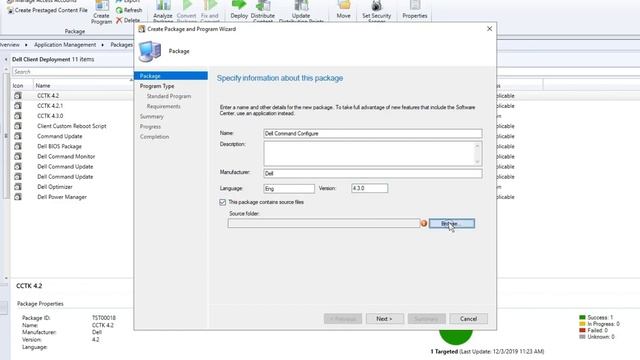This screenshot has width=640, height=360.
Task: Uncheck 'This package contains source files'
Action: coord(222,202)
